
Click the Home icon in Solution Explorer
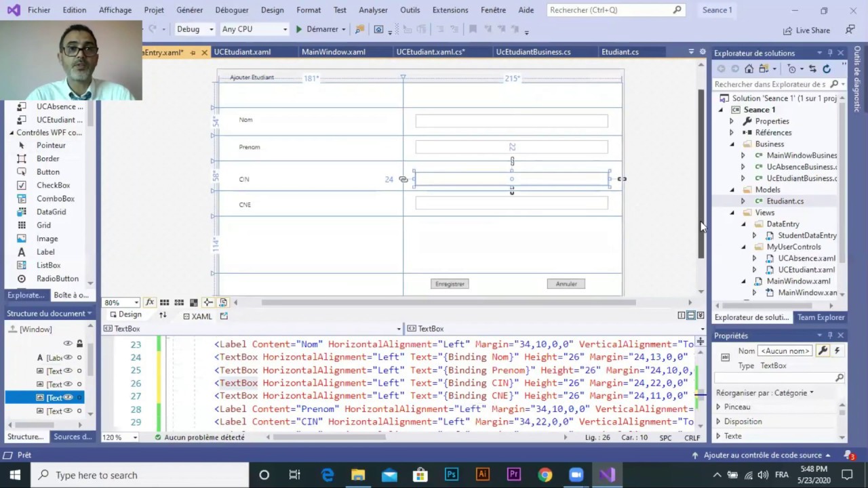coord(749,68)
